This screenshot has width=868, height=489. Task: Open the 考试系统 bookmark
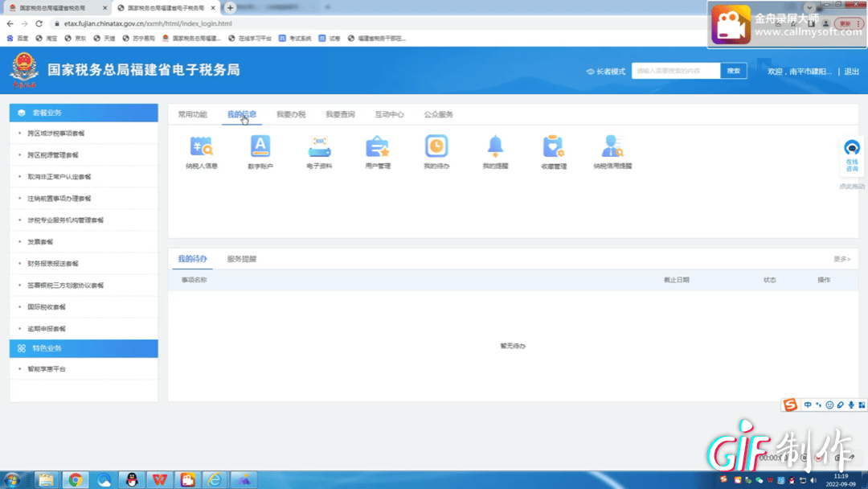tap(295, 39)
